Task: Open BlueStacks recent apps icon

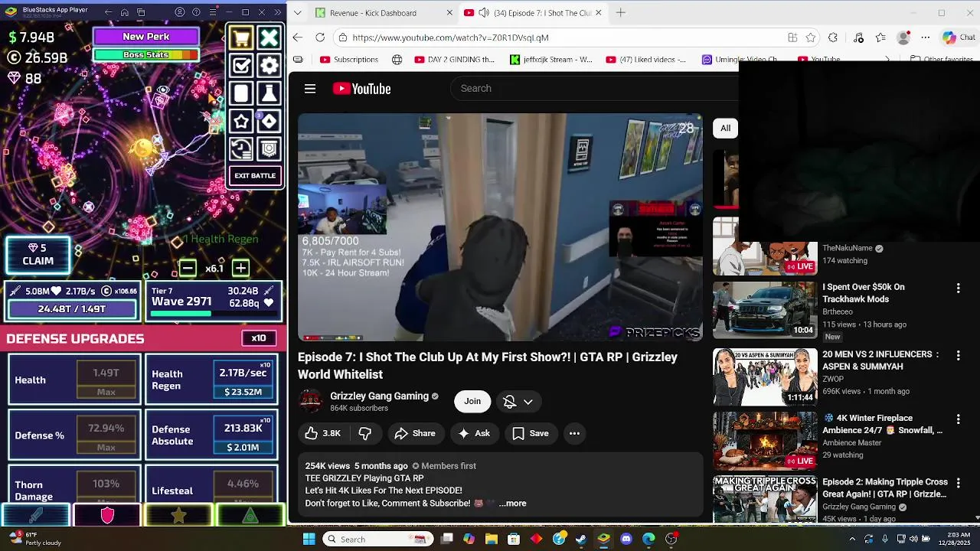Action: (142, 12)
